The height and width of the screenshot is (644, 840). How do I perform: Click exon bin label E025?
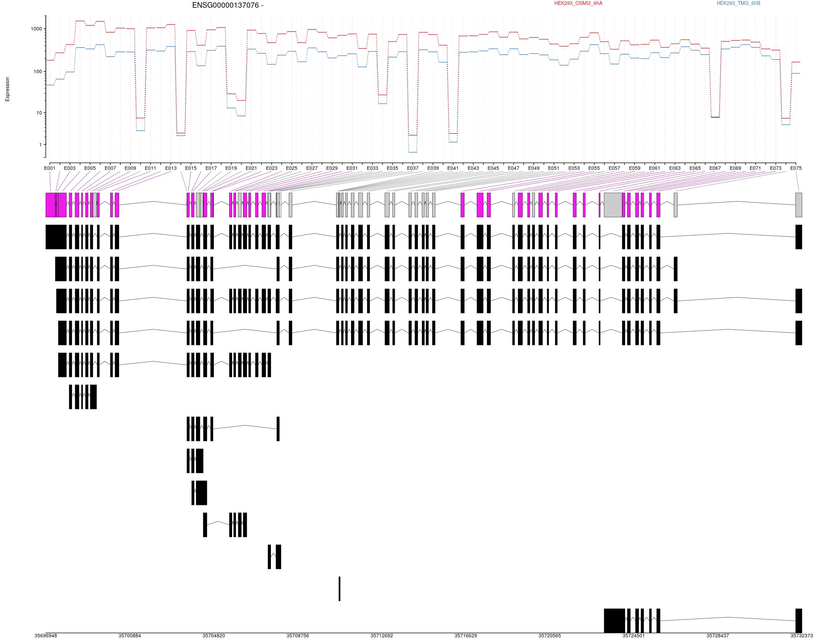pos(292,168)
